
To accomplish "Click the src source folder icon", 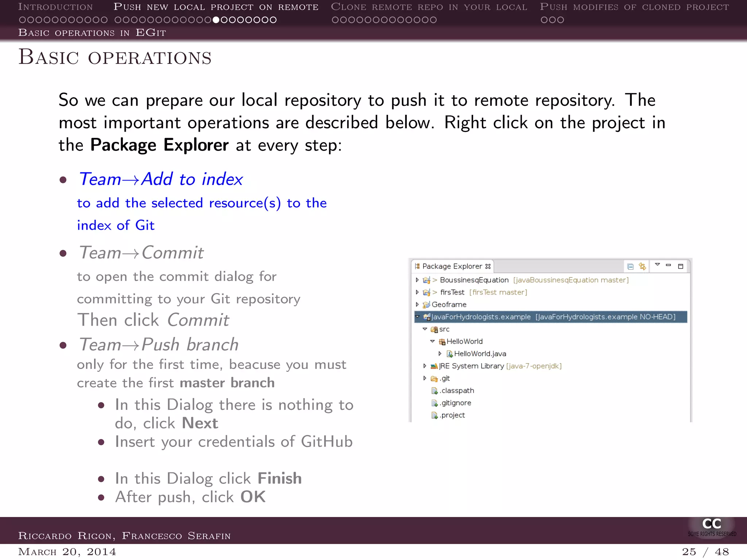I will [434, 329].
